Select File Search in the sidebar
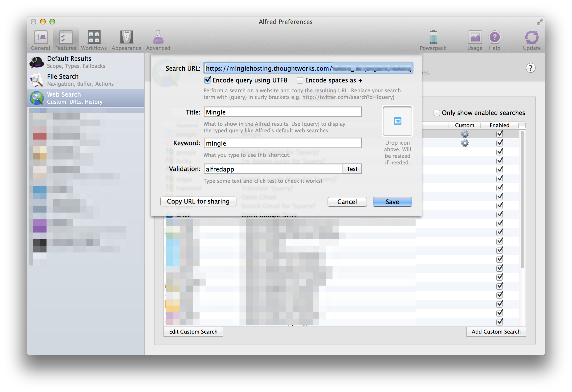572x392 pixels. point(86,80)
